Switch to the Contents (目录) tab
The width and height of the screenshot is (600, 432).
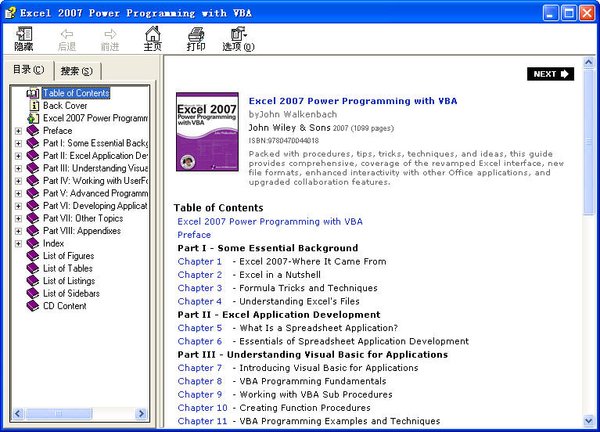[x=27, y=69]
